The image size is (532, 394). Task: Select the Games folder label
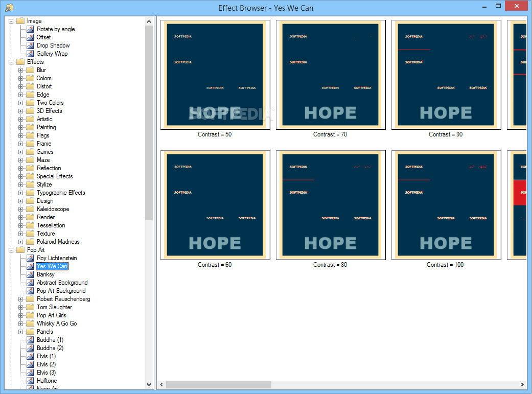tap(45, 152)
